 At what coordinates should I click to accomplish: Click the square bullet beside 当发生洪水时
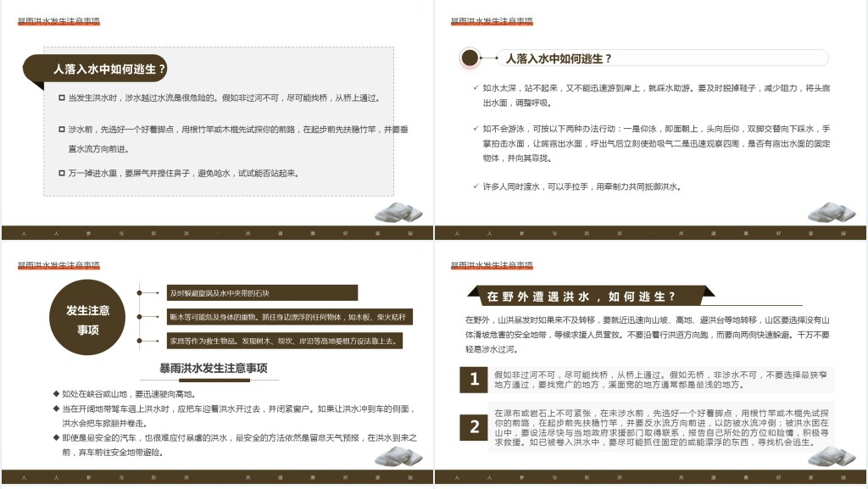pos(62,98)
